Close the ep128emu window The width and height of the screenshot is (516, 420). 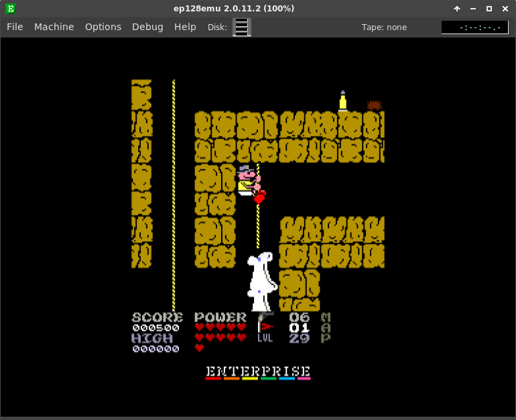point(505,9)
